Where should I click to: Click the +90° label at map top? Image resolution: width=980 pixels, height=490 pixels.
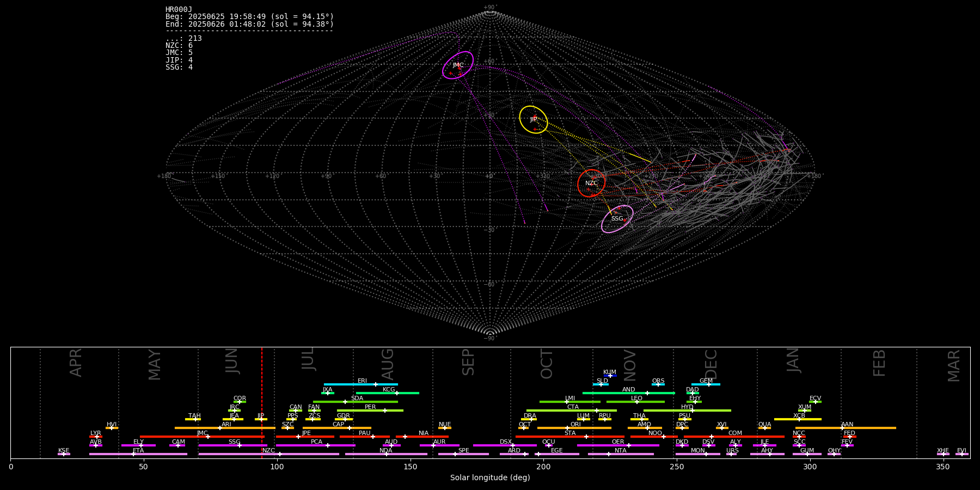[x=490, y=8]
